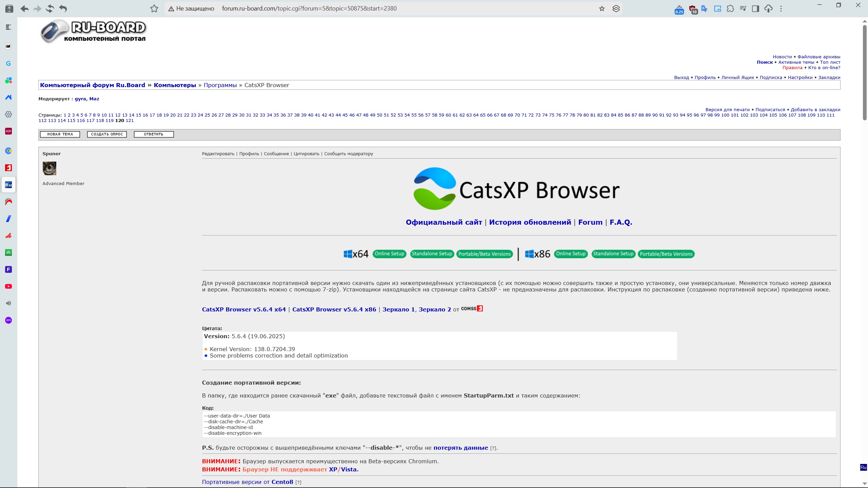Open the Официальный сайт link
The width and height of the screenshot is (868, 488).
pos(444,222)
